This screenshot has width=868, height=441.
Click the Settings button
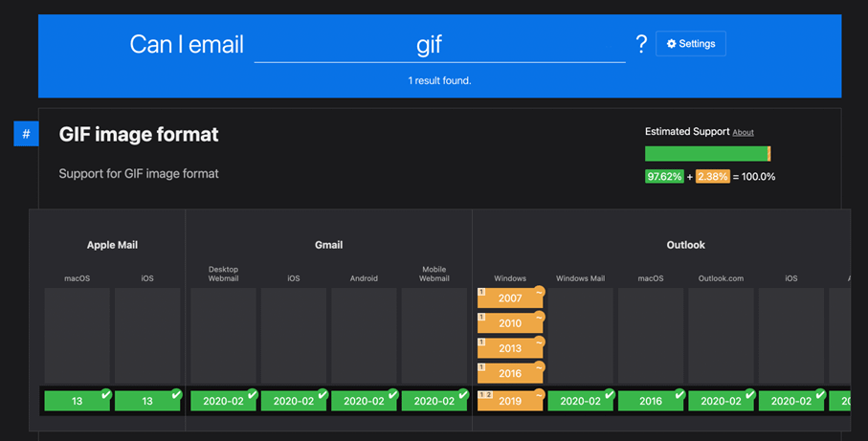(x=690, y=44)
